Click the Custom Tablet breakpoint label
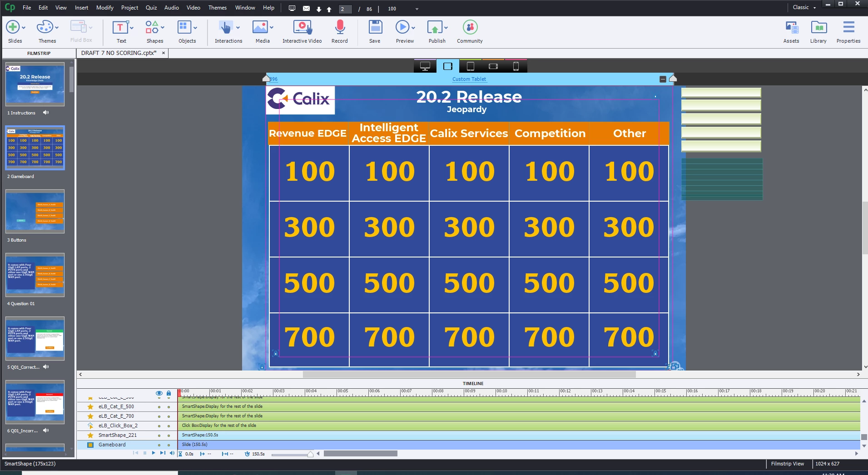 469,79
